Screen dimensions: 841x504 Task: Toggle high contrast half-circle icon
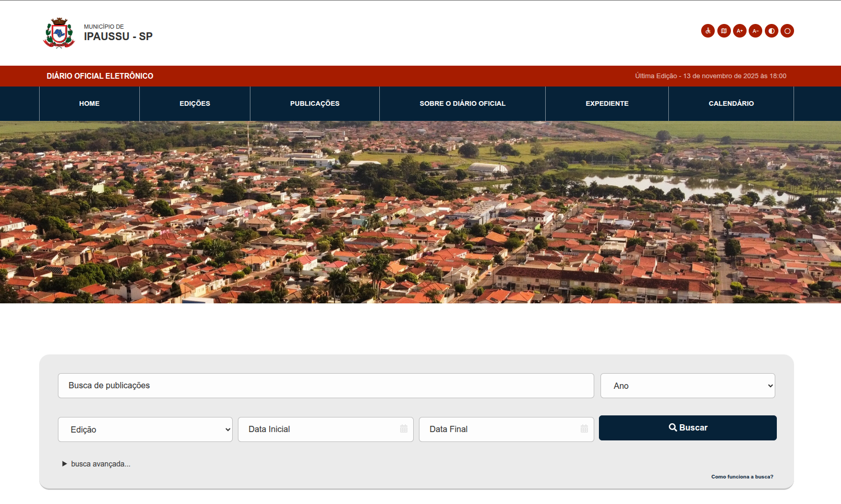pos(772,31)
